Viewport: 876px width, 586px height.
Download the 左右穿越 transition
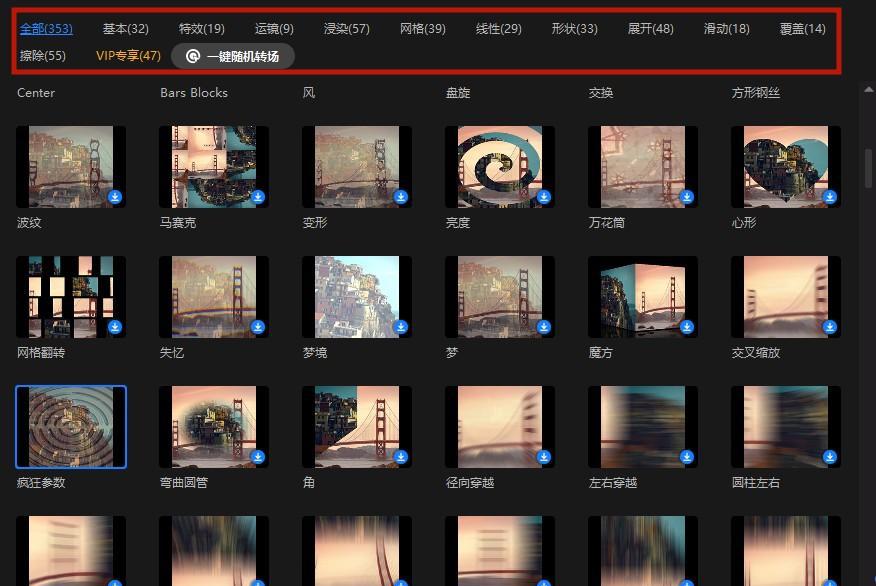(687, 457)
